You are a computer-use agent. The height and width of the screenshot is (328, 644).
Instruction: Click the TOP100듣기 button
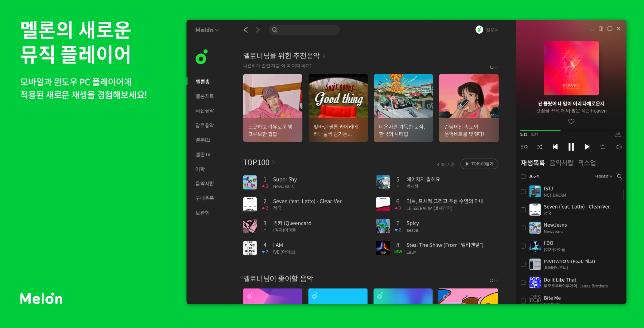479,164
